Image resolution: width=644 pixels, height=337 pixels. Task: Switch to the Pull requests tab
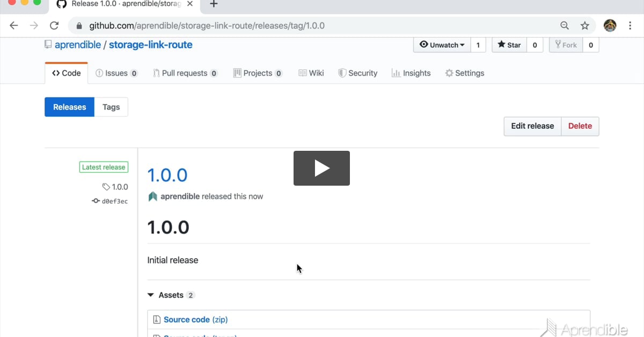[185, 73]
